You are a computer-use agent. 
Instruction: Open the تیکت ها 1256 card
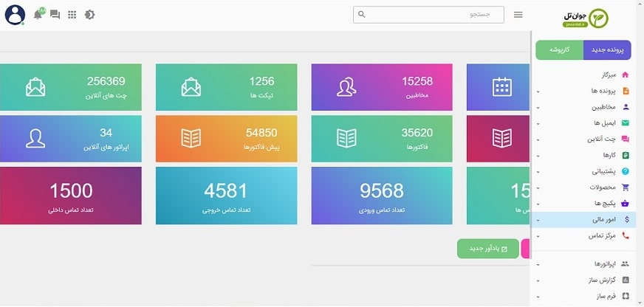226,88
